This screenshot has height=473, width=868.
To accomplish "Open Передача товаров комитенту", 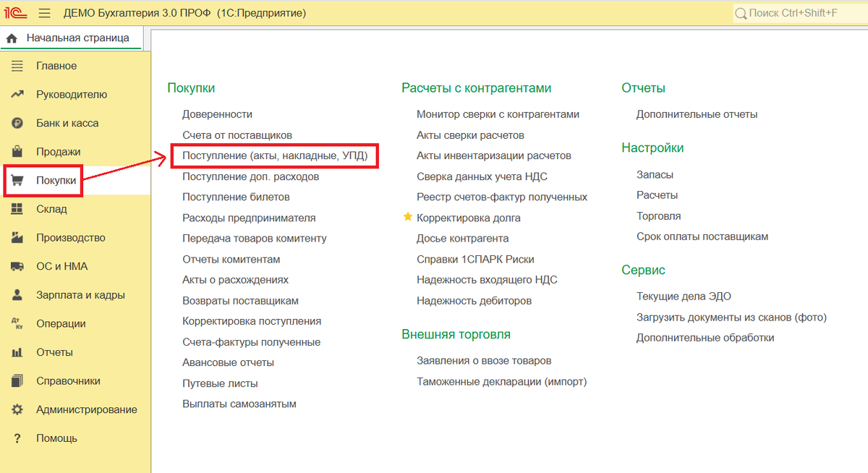I will (255, 239).
